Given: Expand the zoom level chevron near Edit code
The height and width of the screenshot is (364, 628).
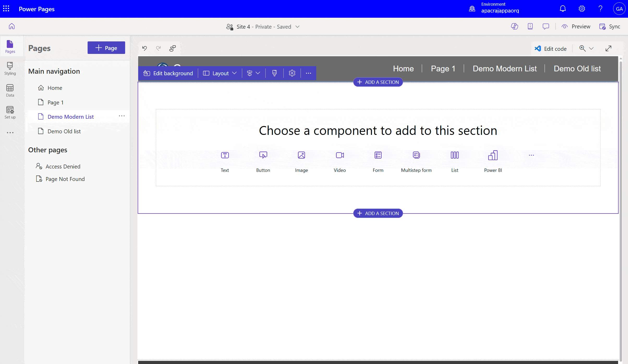Looking at the screenshot, I should pyautogui.click(x=592, y=48).
